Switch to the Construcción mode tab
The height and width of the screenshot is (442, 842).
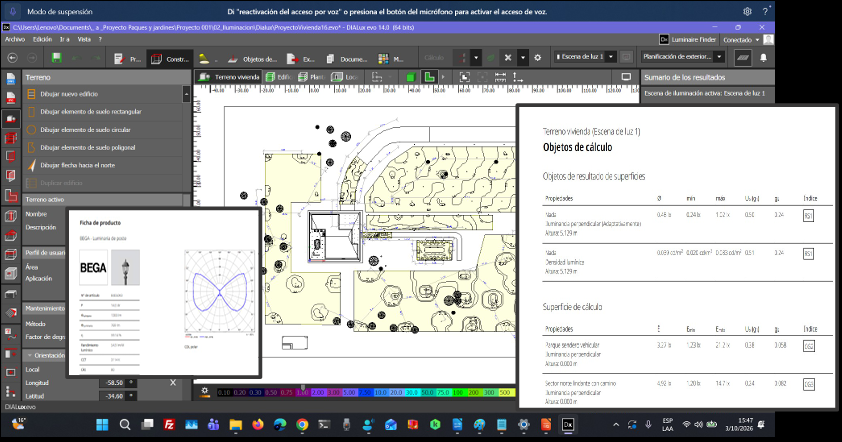tap(170, 59)
